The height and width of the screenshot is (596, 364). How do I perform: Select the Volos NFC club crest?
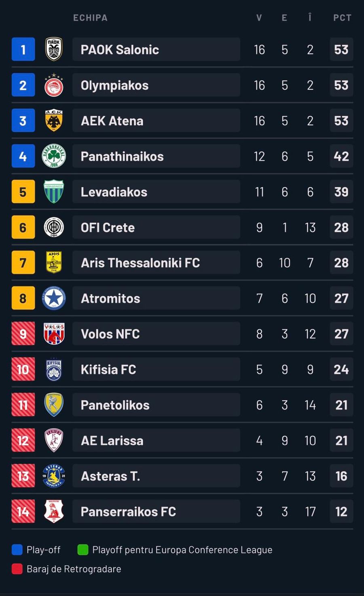click(x=54, y=334)
